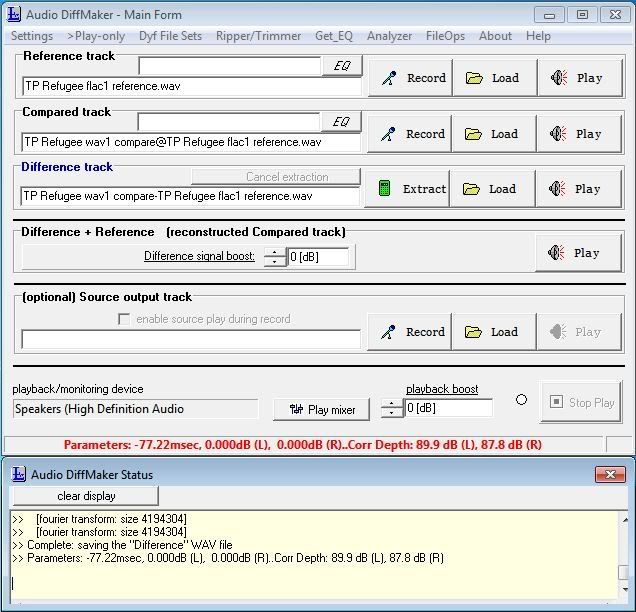
Task: Click the Audio DiffMaker Main Form title icon
Action: click(14, 15)
